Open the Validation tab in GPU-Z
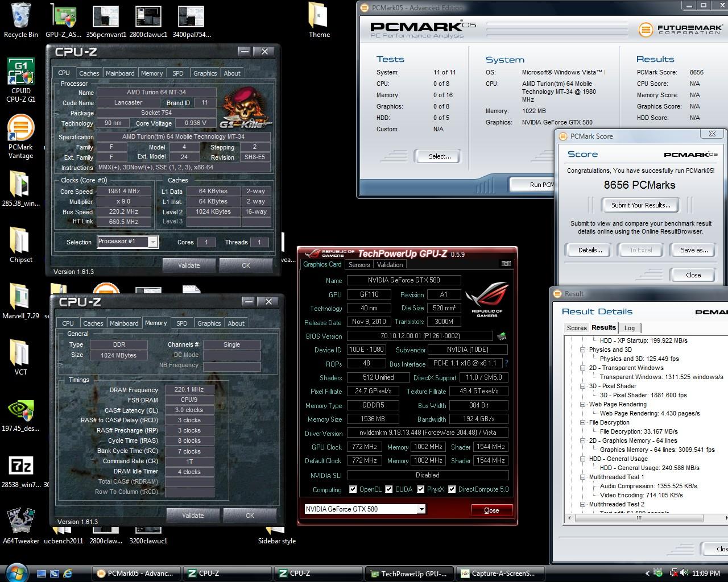 (x=390, y=264)
